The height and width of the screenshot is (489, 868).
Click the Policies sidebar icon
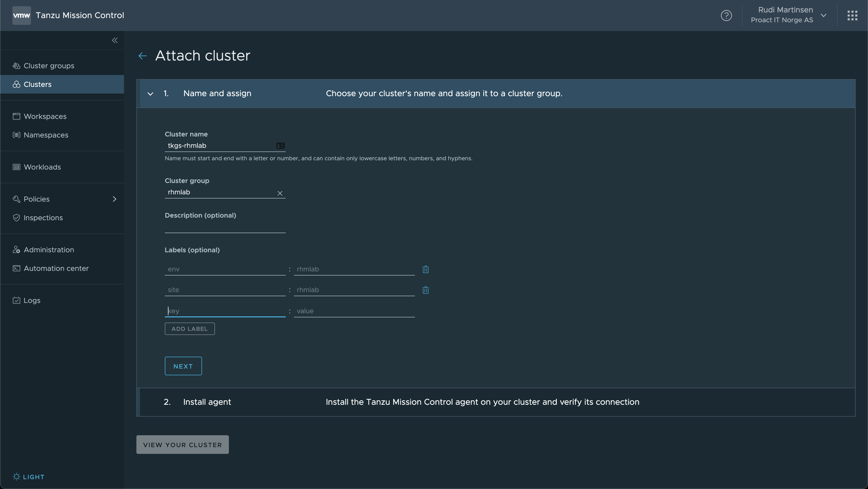pyautogui.click(x=17, y=199)
